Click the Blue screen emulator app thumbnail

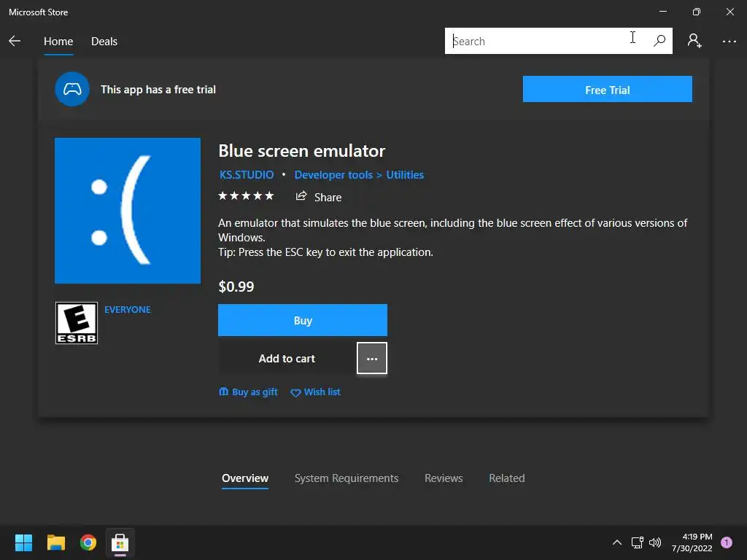127,211
